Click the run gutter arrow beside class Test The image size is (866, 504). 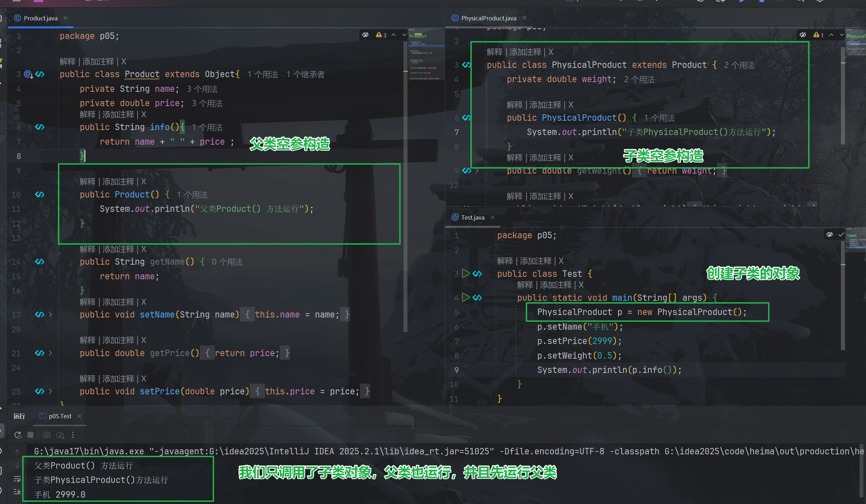coord(466,274)
